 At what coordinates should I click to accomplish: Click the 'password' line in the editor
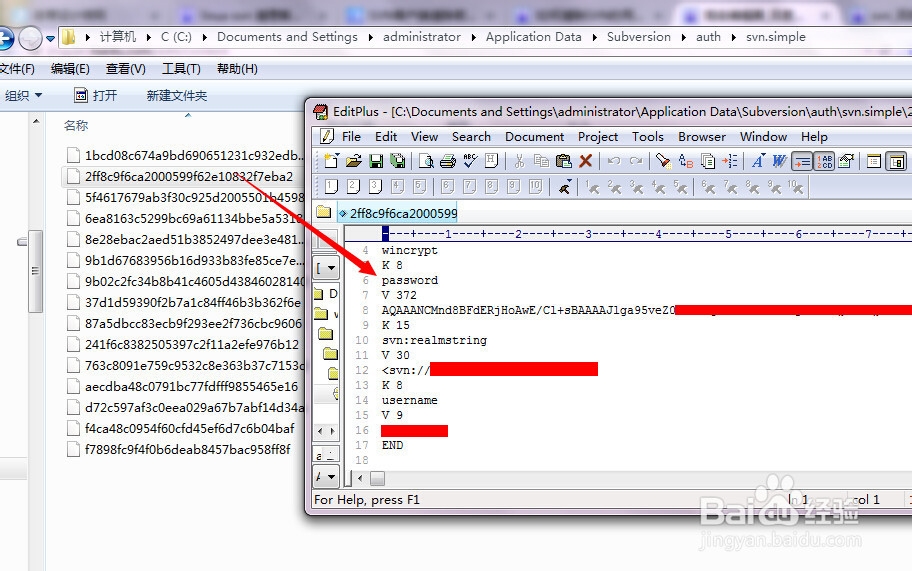409,280
